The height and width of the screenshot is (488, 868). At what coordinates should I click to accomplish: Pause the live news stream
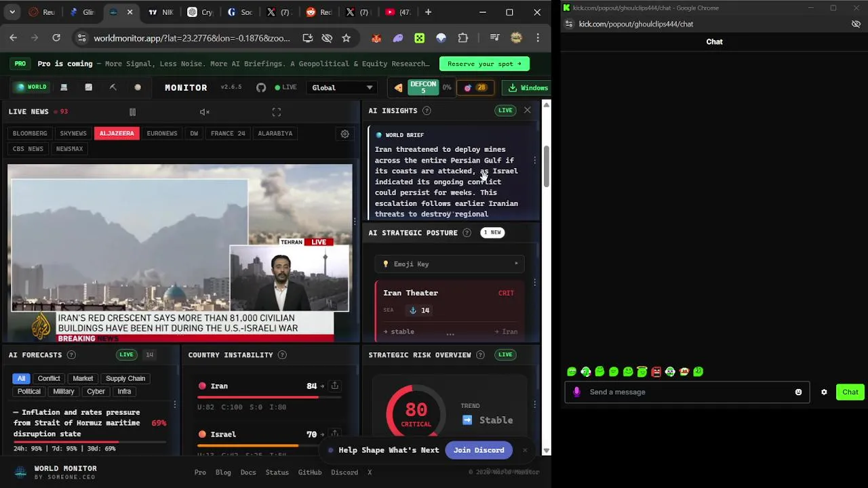tap(132, 112)
